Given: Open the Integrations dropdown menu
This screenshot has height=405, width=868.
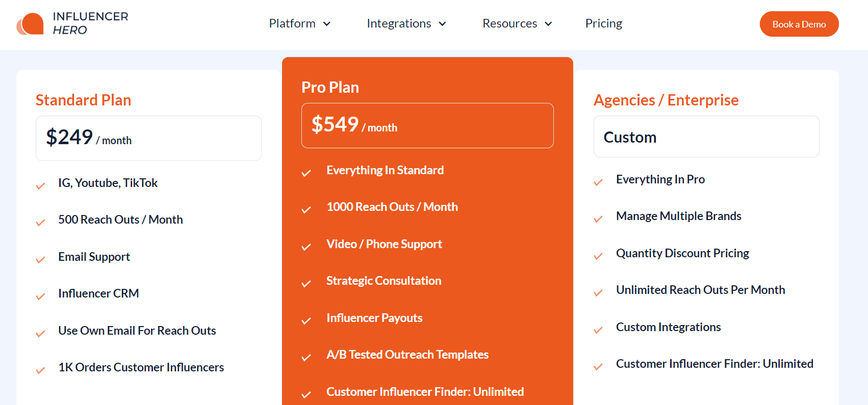Looking at the screenshot, I should point(406,23).
